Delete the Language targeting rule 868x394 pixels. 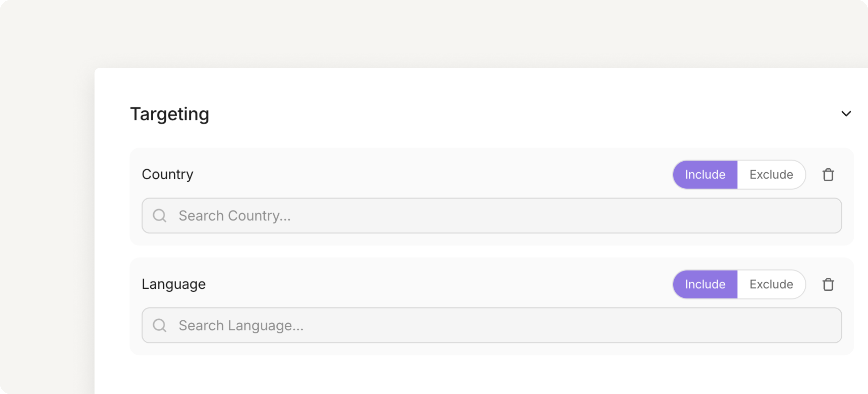pos(828,285)
